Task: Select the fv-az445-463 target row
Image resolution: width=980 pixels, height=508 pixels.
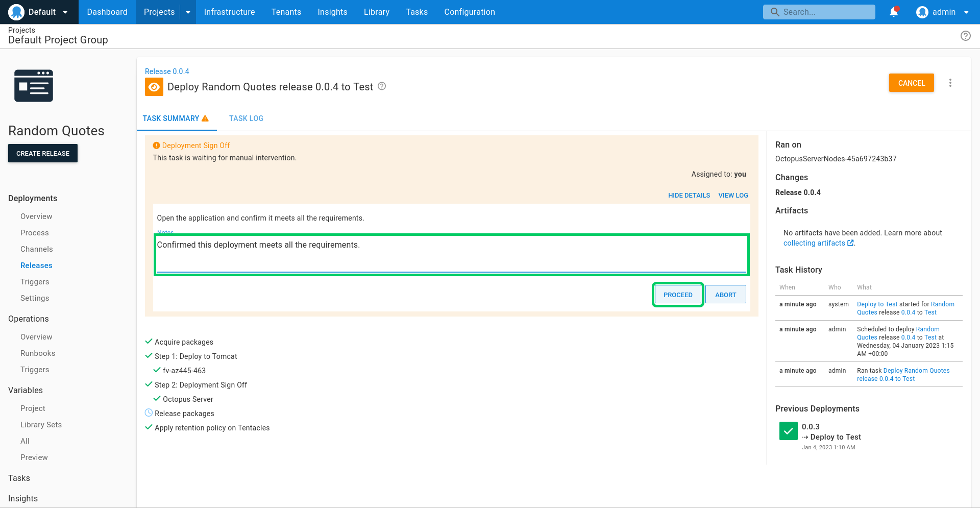Action: pos(184,371)
